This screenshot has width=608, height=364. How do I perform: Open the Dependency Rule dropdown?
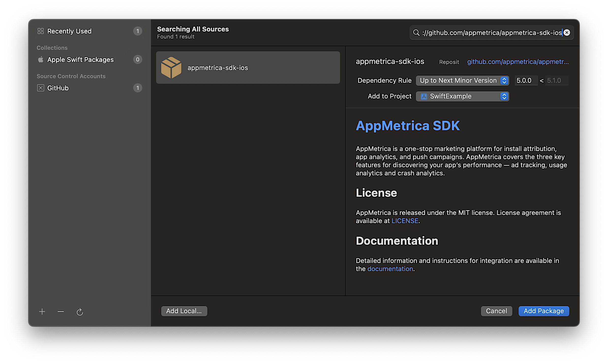[462, 81]
